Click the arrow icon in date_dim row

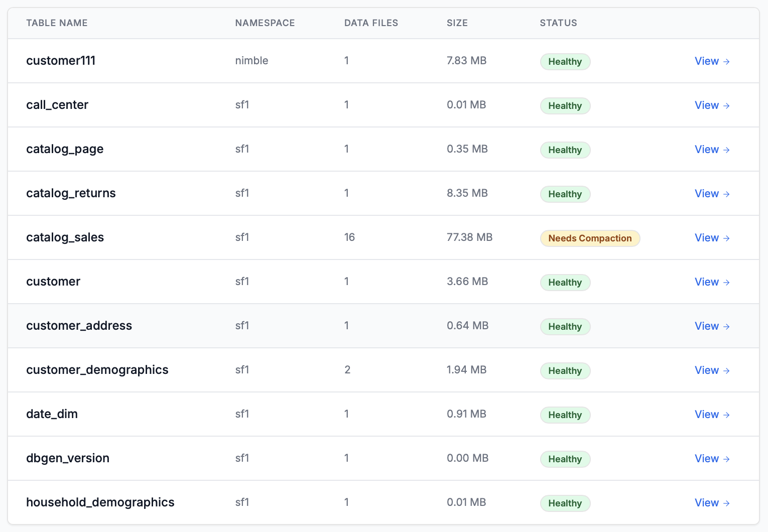pyautogui.click(x=726, y=415)
